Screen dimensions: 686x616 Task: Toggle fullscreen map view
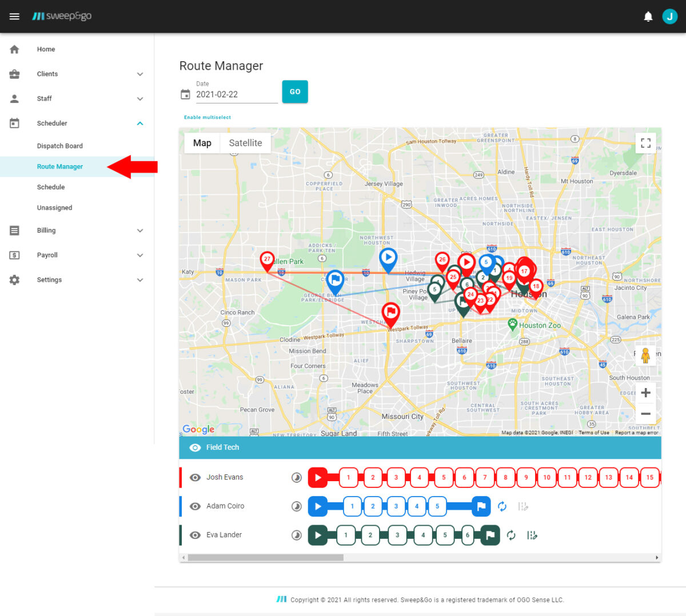click(645, 143)
